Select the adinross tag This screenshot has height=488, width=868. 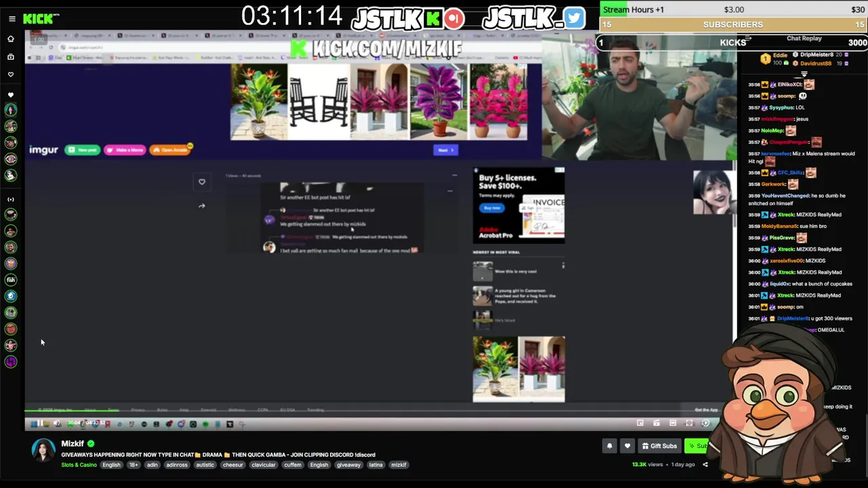177,465
